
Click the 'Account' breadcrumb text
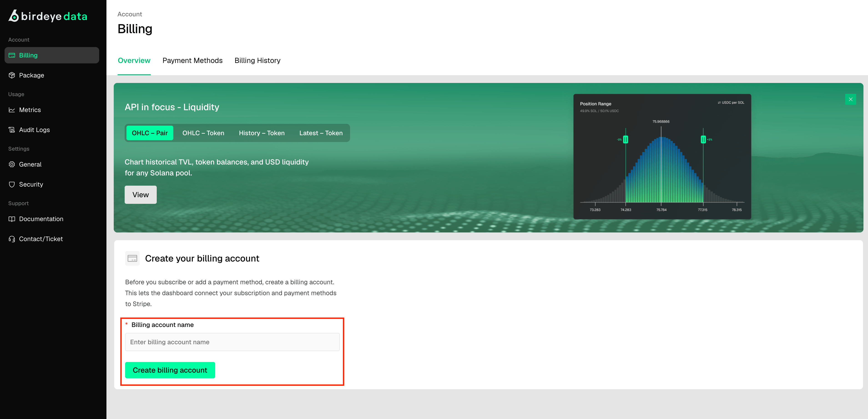coord(130,14)
